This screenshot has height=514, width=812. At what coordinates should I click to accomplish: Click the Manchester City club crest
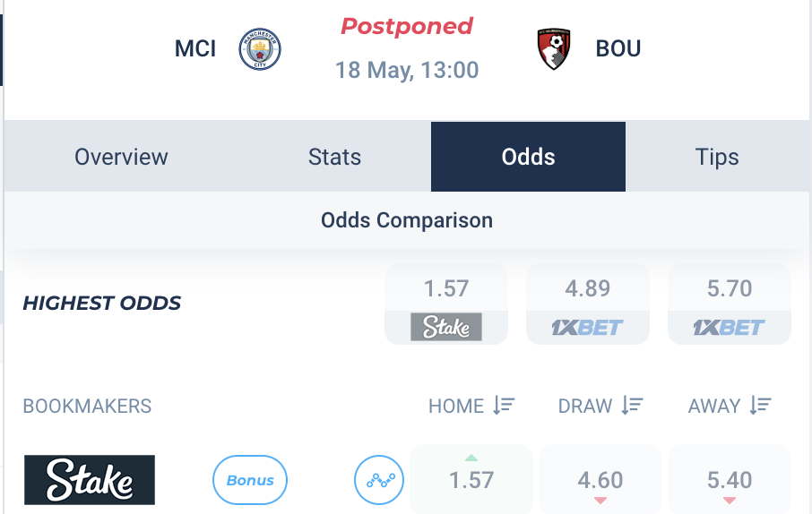(x=260, y=49)
